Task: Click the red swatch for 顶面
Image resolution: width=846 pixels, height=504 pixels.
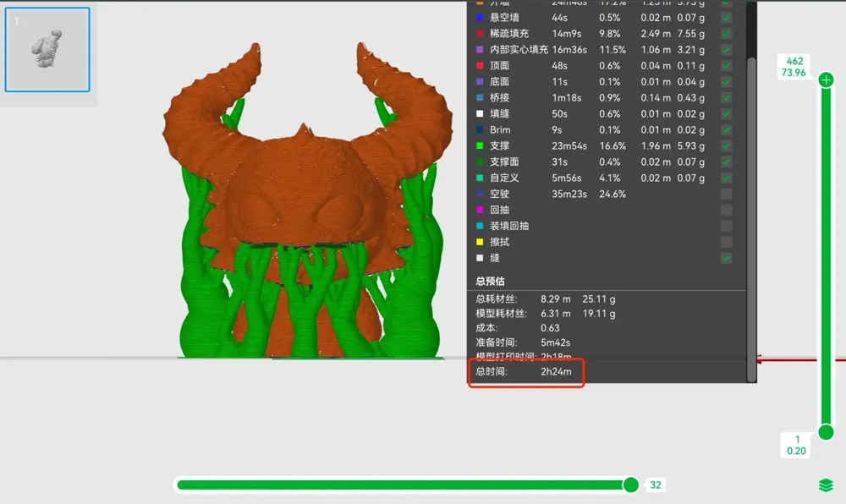Action: click(x=480, y=66)
